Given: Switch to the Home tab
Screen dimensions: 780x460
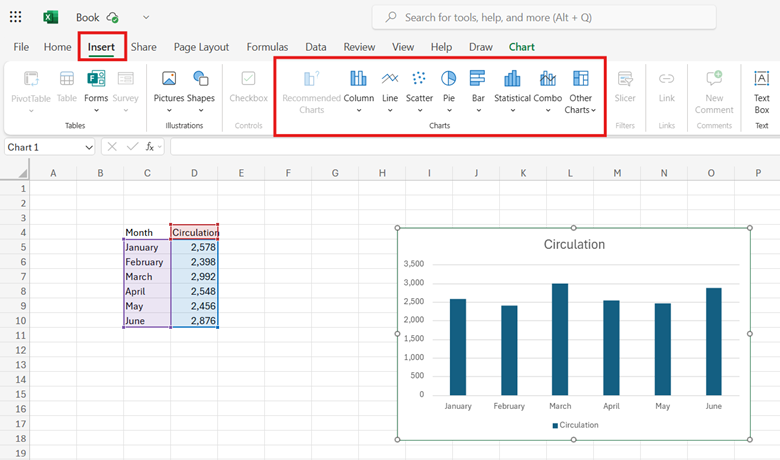Looking at the screenshot, I should tap(57, 47).
